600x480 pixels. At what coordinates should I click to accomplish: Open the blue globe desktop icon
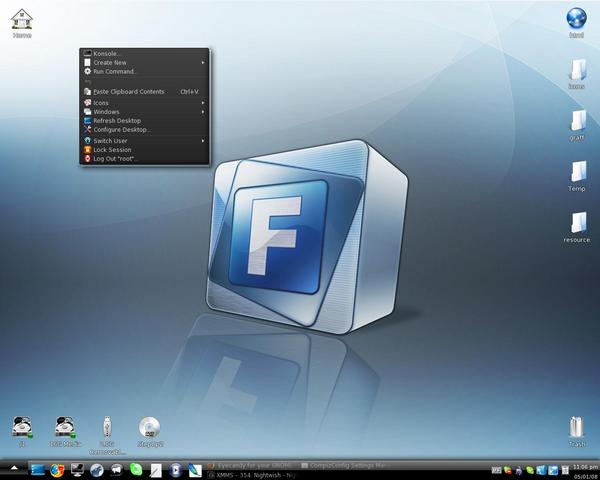tap(576, 23)
